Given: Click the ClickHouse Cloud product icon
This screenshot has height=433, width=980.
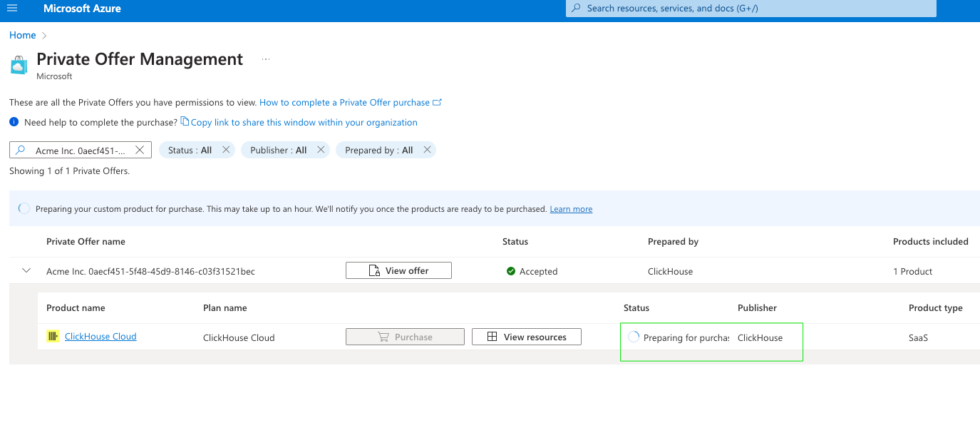Looking at the screenshot, I should tap(53, 335).
